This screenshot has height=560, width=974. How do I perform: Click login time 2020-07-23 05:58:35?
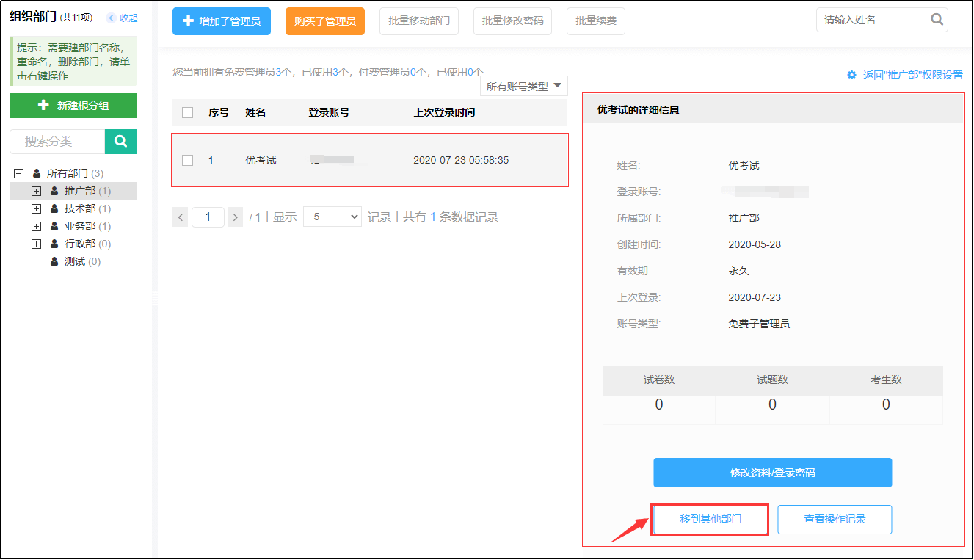point(461,160)
